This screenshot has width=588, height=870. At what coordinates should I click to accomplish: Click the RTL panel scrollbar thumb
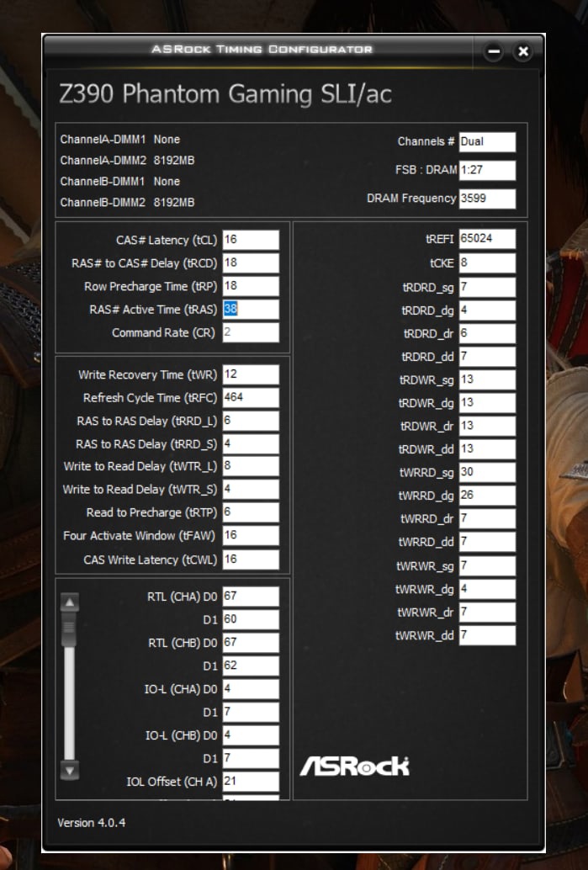(x=69, y=629)
